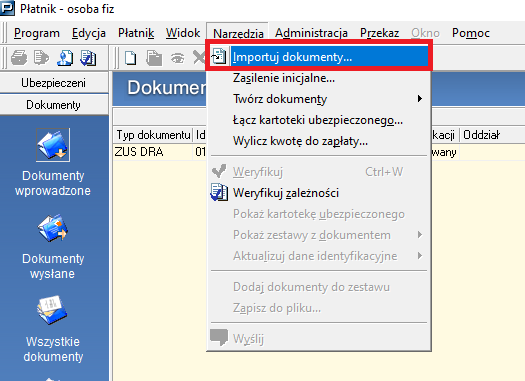Click the new blank document toolbar icon
This screenshot has height=381, width=525.
(x=131, y=58)
